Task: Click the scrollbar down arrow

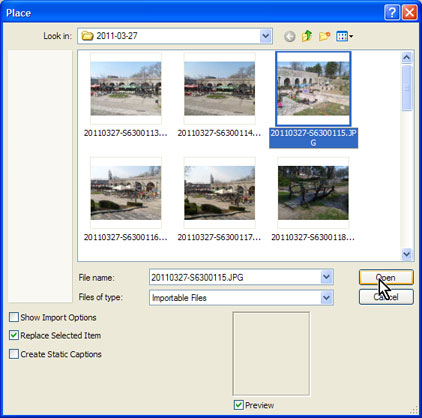Action: [406, 254]
